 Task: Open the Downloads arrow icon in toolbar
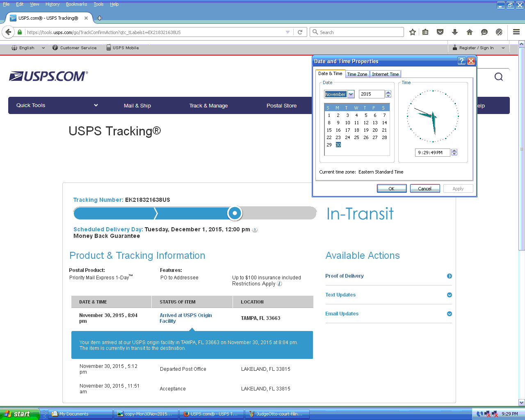[x=454, y=32]
